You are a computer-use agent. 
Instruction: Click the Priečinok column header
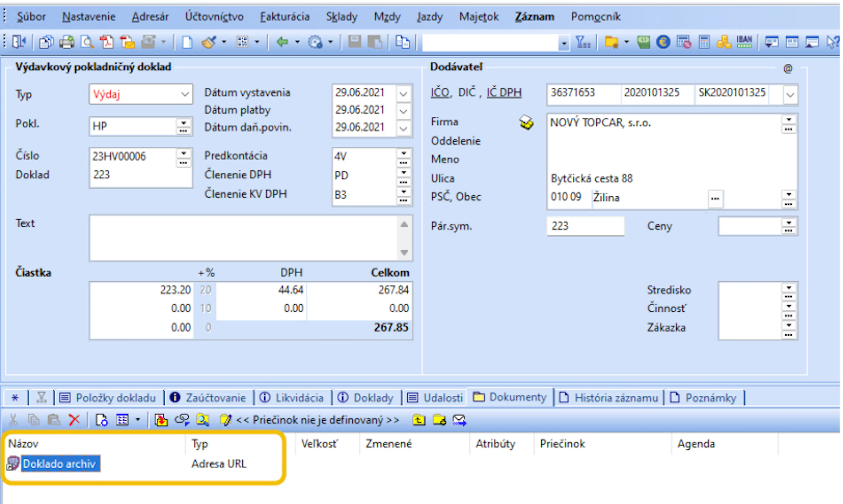pos(602,444)
